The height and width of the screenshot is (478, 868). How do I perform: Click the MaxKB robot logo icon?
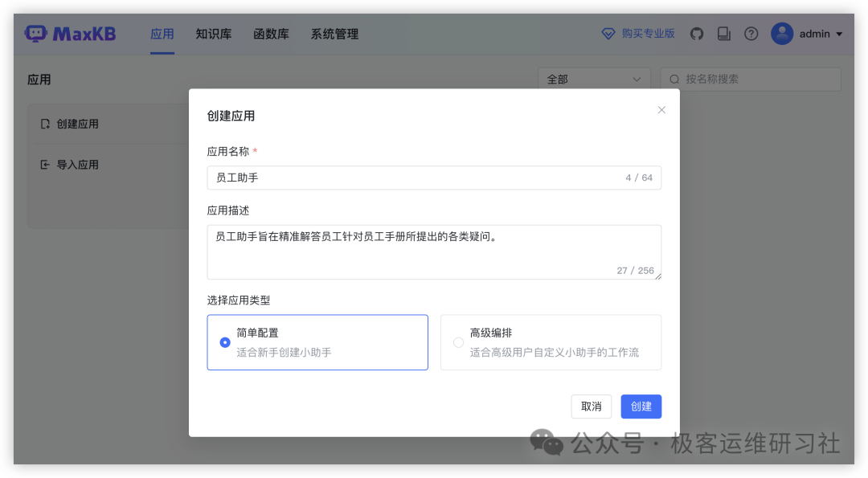[x=36, y=34]
